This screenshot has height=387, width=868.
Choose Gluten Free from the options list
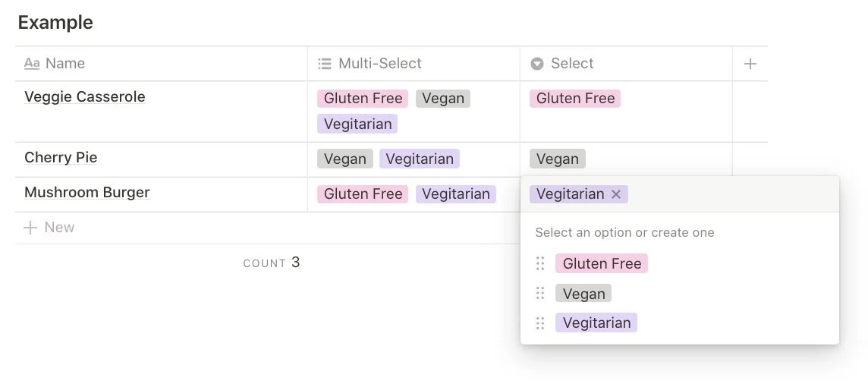601,263
